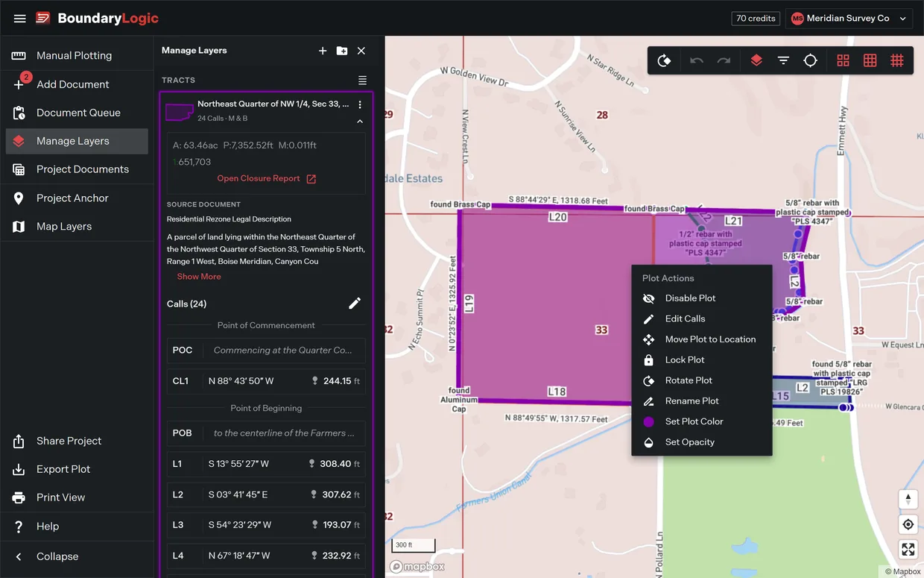
Task: Open tract three-dot options menu
Action: pyautogui.click(x=360, y=104)
